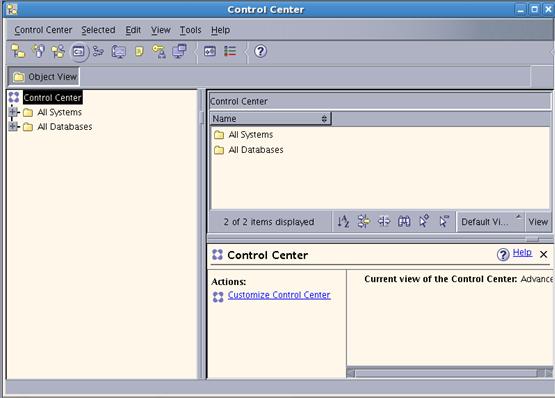Click the help question mark icon beside Help link

(503, 254)
